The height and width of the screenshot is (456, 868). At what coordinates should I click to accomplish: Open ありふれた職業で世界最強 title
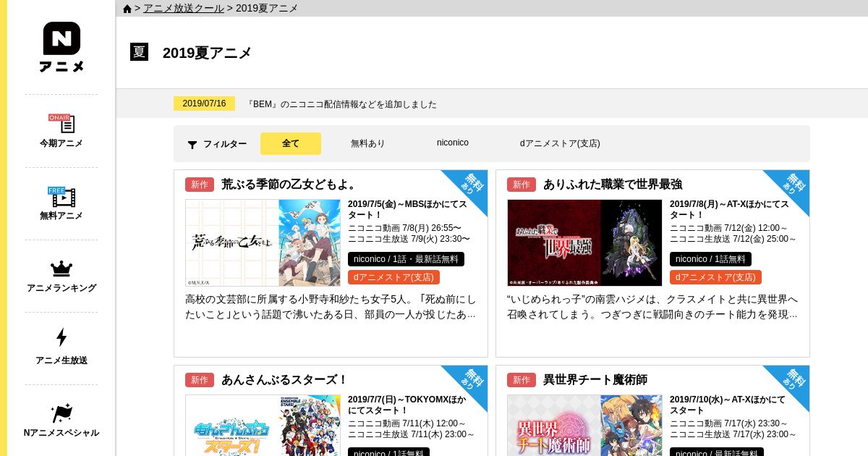coord(613,185)
